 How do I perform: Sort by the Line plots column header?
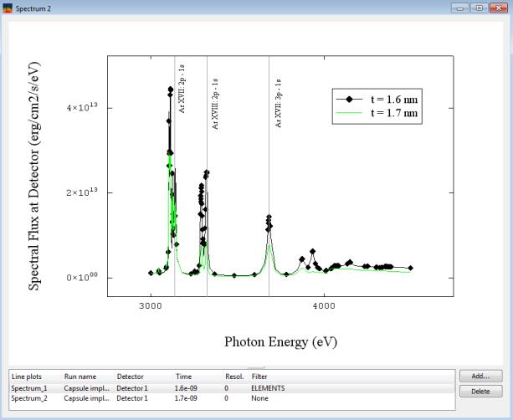25,376
